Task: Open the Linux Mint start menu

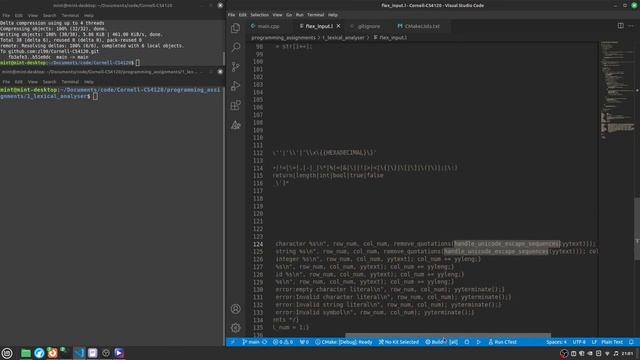Action: pyautogui.click(x=7, y=353)
